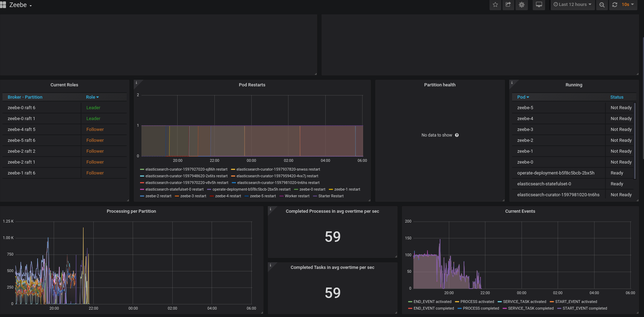
Task: Open the Grafana dashboards grid icon
Action: tap(3, 5)
